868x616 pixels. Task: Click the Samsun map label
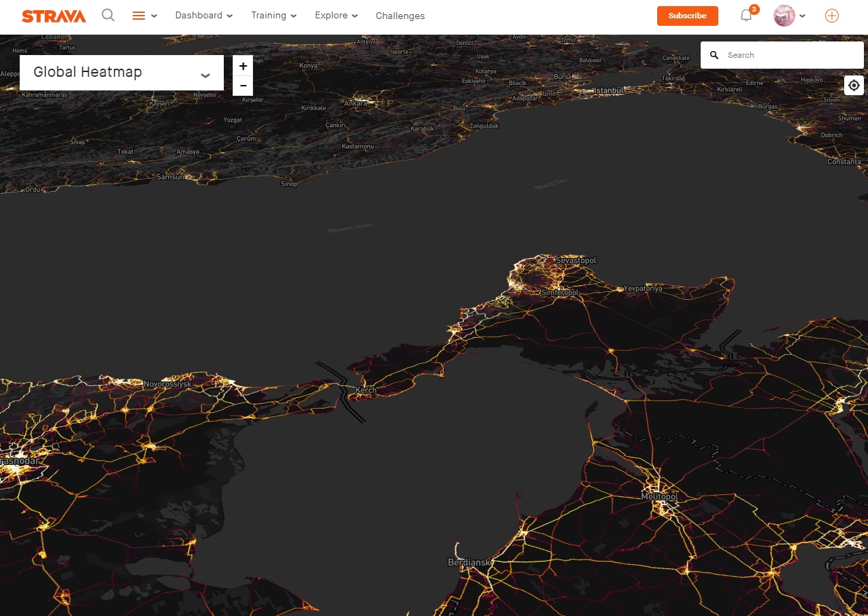click(x=170, y=177)
